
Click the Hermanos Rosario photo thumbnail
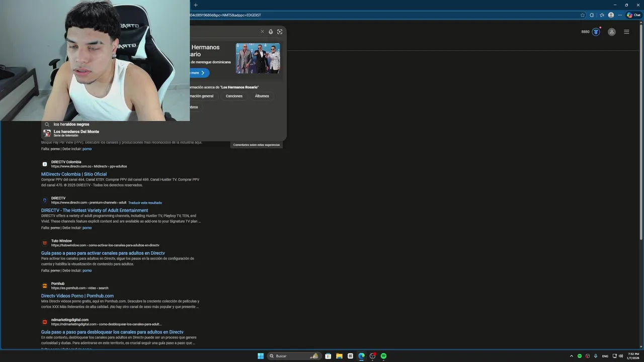[258, 58]
